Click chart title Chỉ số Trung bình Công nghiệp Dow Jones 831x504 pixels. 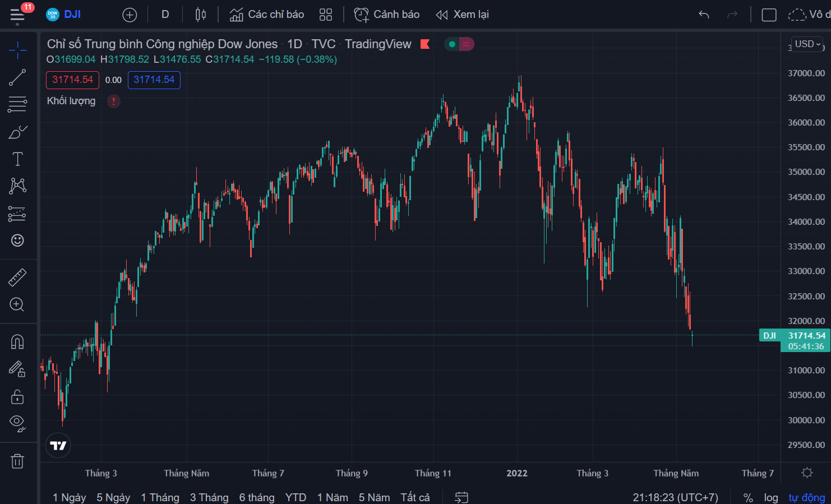[x=162, y=44]
